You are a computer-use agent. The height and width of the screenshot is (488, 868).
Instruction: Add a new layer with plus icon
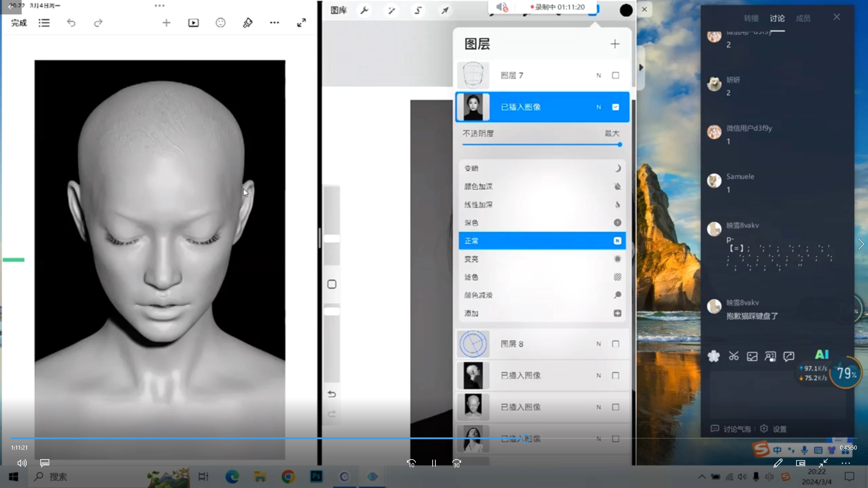point(615,44)
